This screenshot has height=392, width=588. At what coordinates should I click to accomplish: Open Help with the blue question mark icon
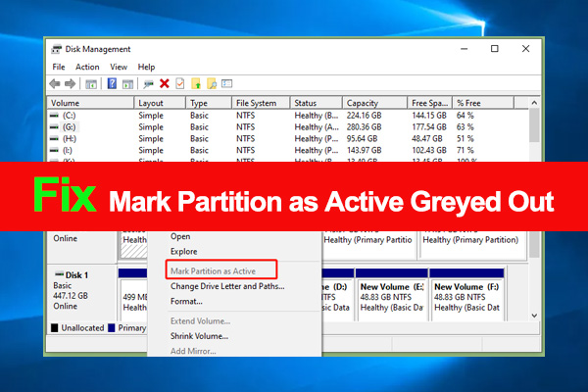[x=112, y=83]
